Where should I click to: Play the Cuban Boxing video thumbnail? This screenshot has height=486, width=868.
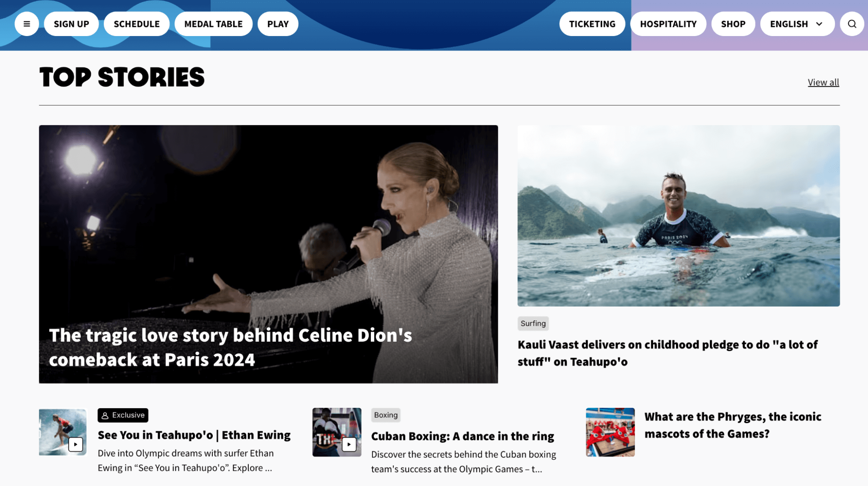click(x=349, y=444)
